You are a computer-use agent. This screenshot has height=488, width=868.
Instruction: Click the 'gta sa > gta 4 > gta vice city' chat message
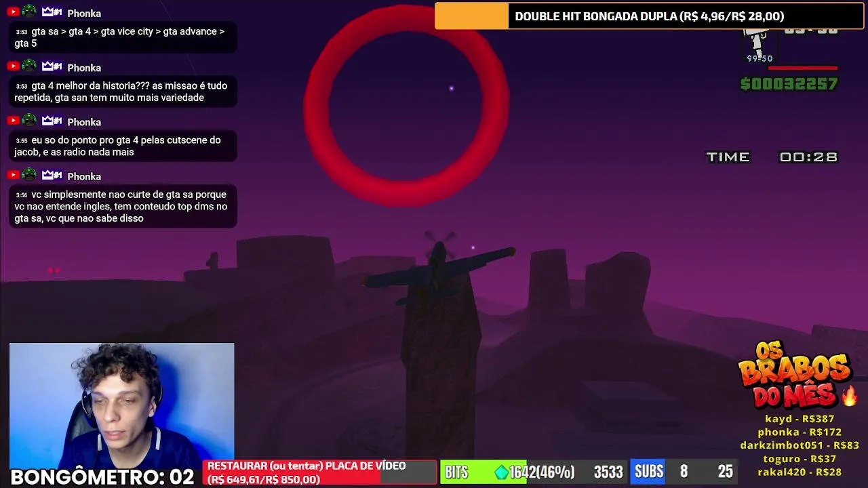(123, 37)
